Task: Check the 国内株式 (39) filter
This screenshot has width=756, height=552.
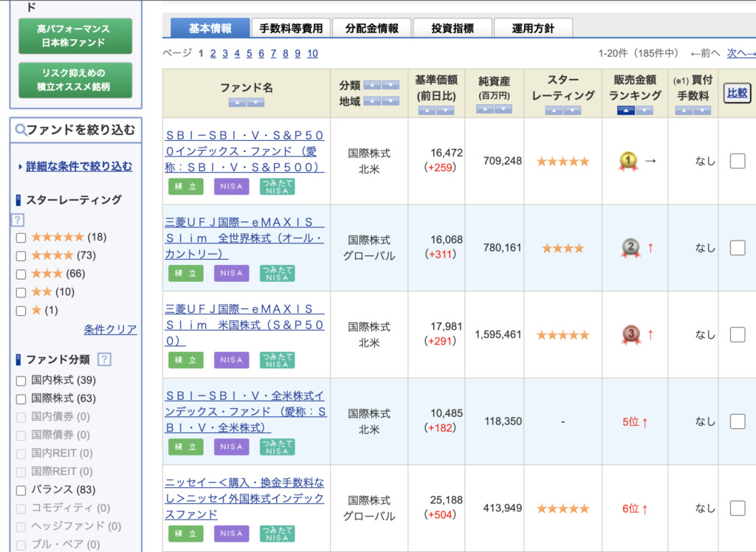Action: click(21, 381)
